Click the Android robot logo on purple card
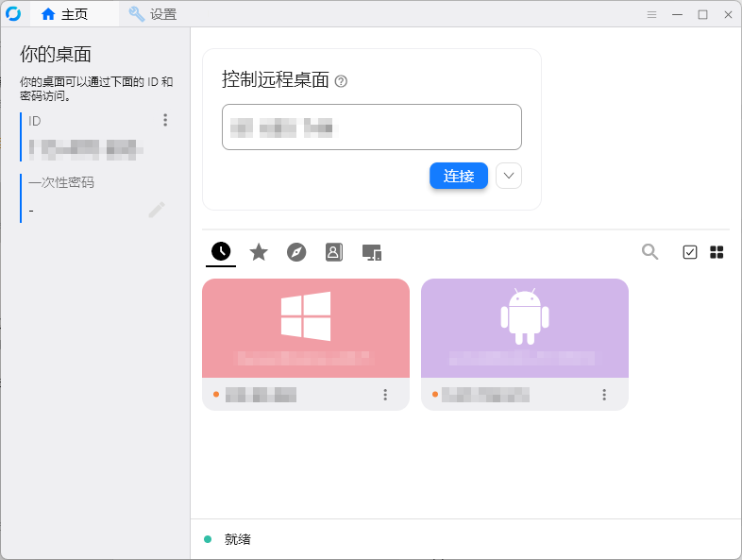742x560 pixels. click(525, 315)
